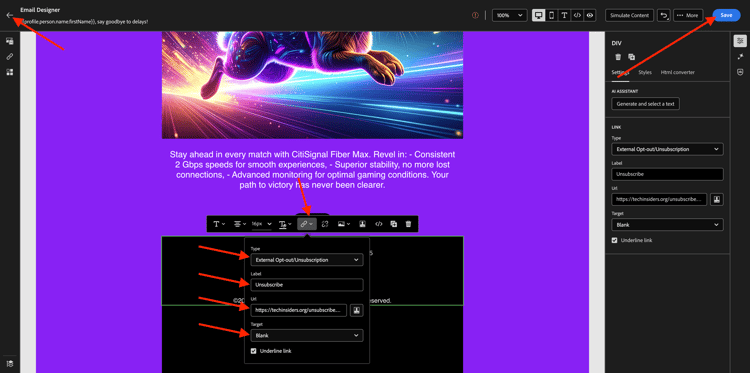750x373 pixels.
Task: Select the Settings tab
Action: click(620, 72)
